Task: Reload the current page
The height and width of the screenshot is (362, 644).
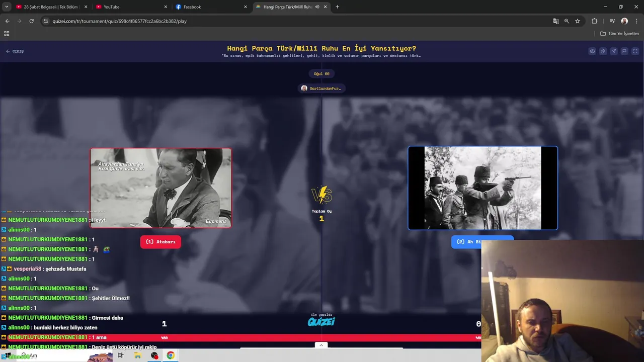Action: [31, 21]
